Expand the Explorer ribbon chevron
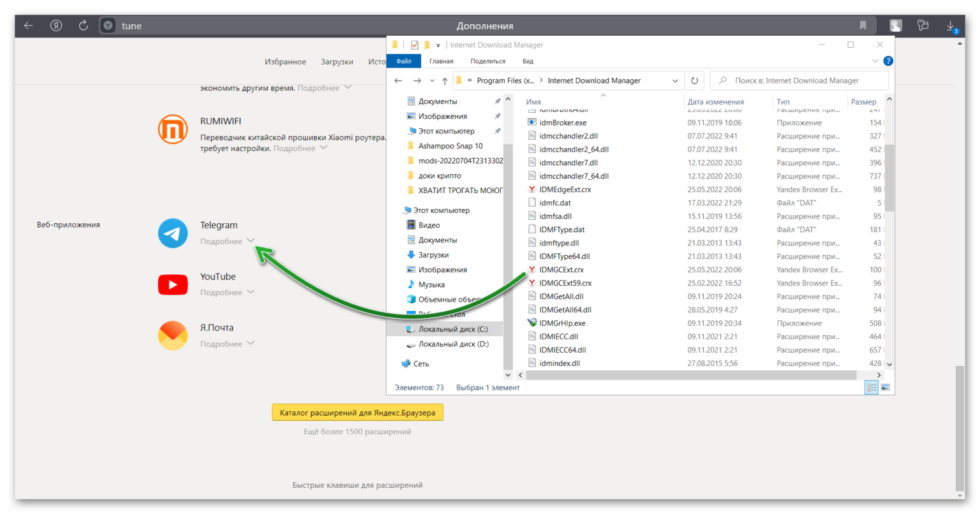Image resolution: width=980 pixels, height=514 pixels. [875, 61]
